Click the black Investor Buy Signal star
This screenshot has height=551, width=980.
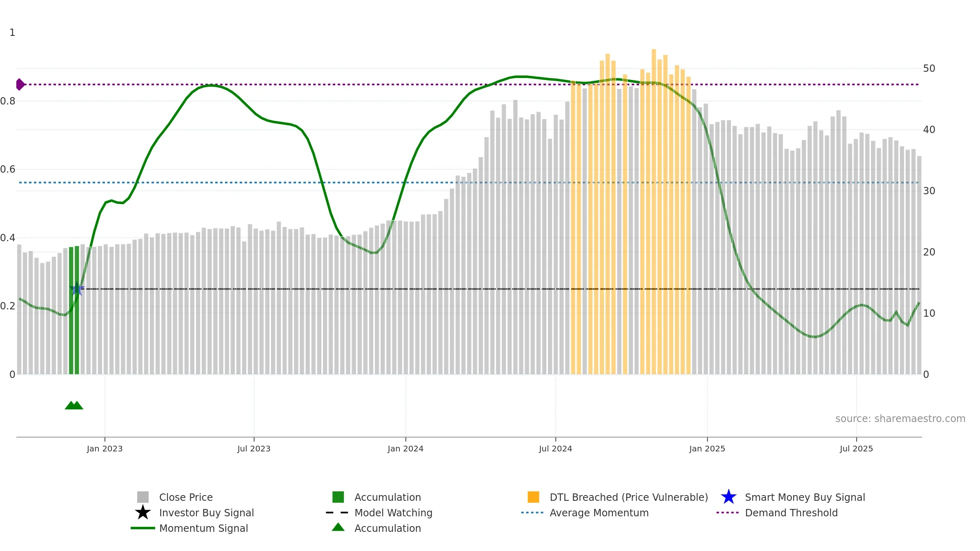[143, 512]
